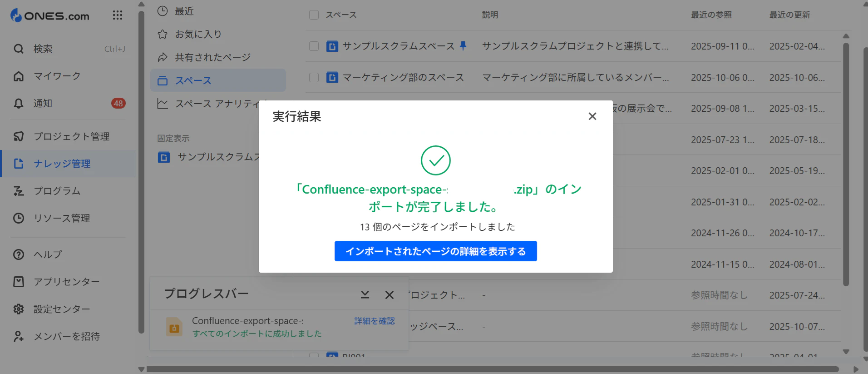This screenshot has height=374, width=868.
Task: Click 2025-09-11 最近の参照 cell
Action: point(723,46)
